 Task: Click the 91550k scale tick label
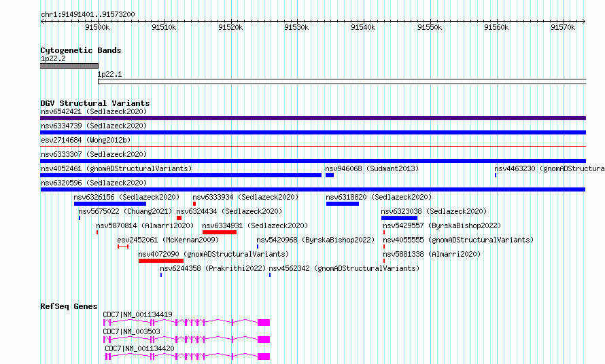click(430, 27)
